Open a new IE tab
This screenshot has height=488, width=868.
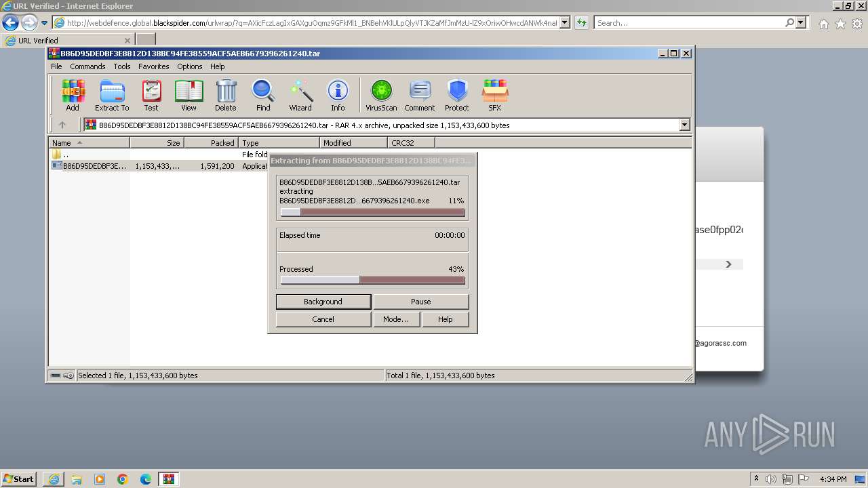tap(146, 40)
